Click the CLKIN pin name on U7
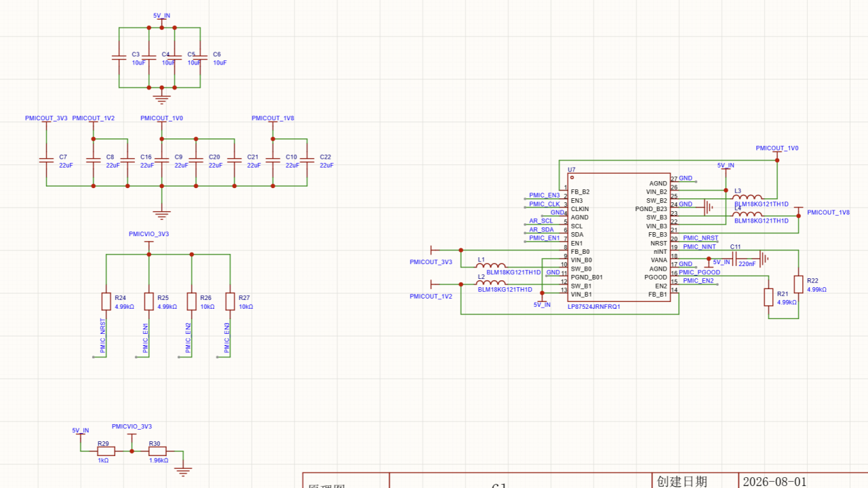The image size is (868, 488). point(580,209)
